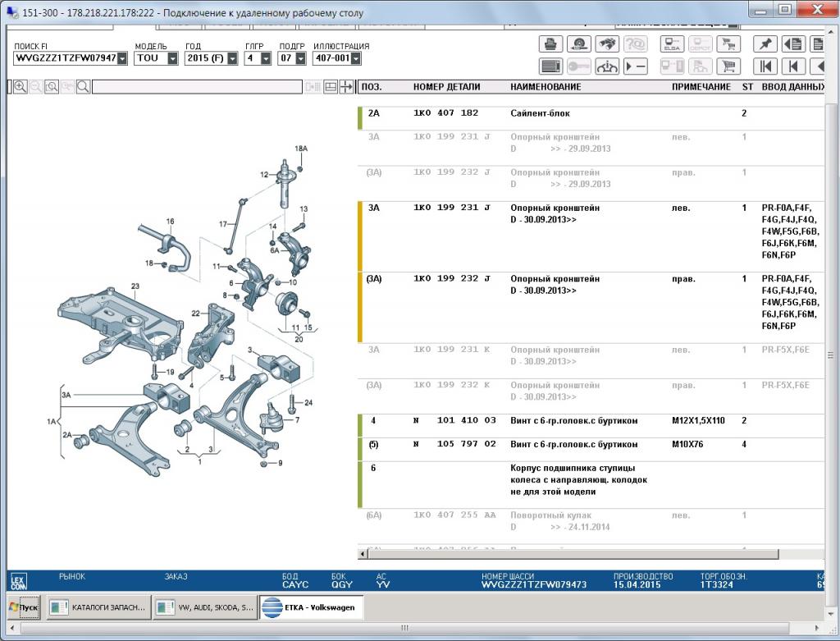Switch to КАТАЛОГИ ЗАПАСН... taskbar window
840x641 pixels.
click(98, 607)
